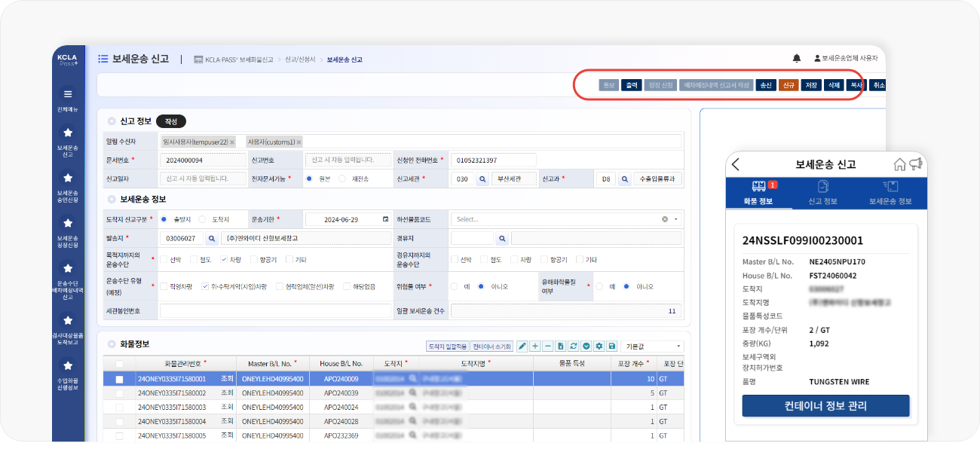Switch to 신고 정보 tab in mobile view

[822, 193]
